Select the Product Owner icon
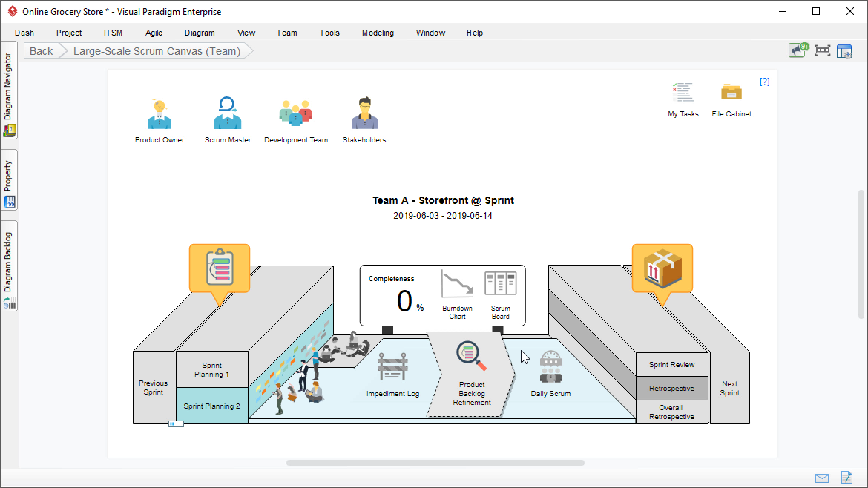Image resolution: width=868 pixels, height=488 pixels. coord(159,110)
